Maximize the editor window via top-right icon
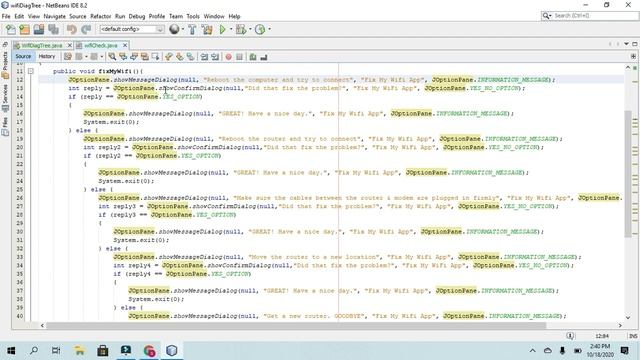This screenshot has height=360, width=640. [635, 44]
